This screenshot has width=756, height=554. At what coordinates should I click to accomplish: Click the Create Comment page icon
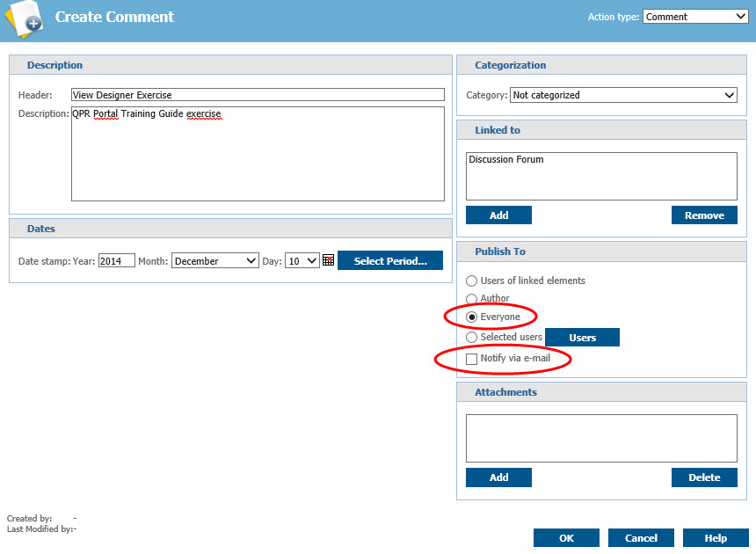tap(23, 19)
